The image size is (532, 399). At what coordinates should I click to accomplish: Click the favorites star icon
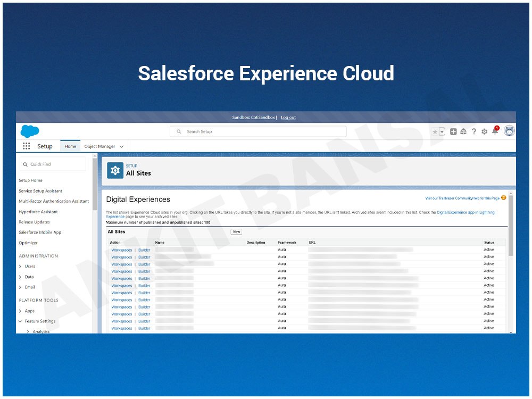pyautogui.click(x=435, y=131)
